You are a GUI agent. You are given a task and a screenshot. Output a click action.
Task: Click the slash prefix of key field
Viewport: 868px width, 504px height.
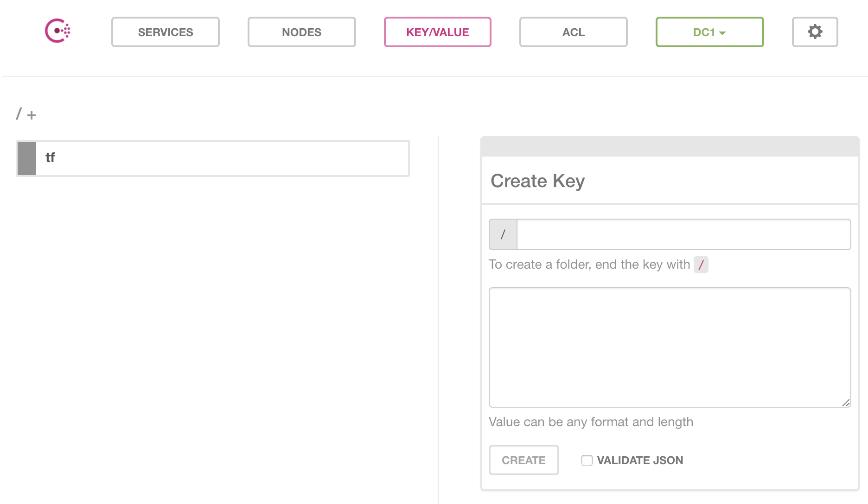(x=503, y=234)
